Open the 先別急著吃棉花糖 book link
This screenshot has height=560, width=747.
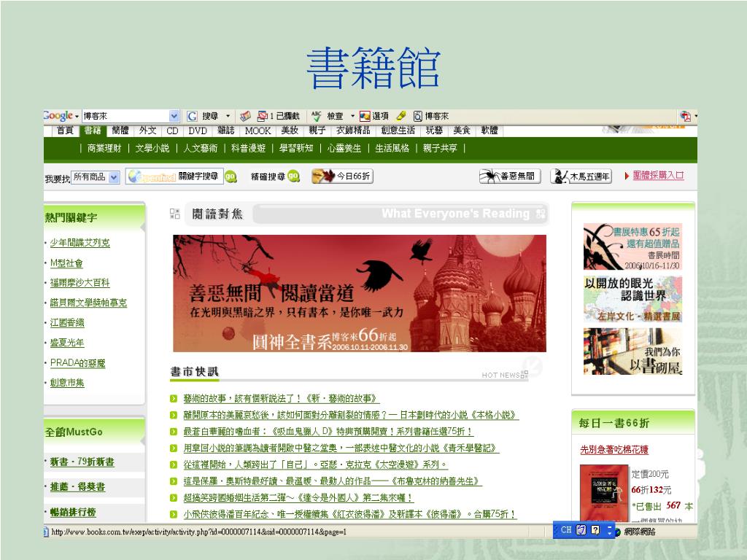[x=614, y=449]
